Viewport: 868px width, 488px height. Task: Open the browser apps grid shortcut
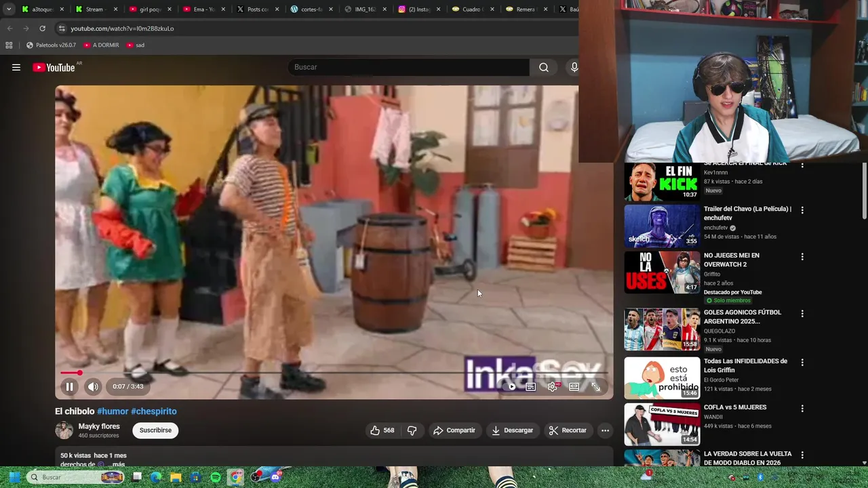tap(9, 45)
